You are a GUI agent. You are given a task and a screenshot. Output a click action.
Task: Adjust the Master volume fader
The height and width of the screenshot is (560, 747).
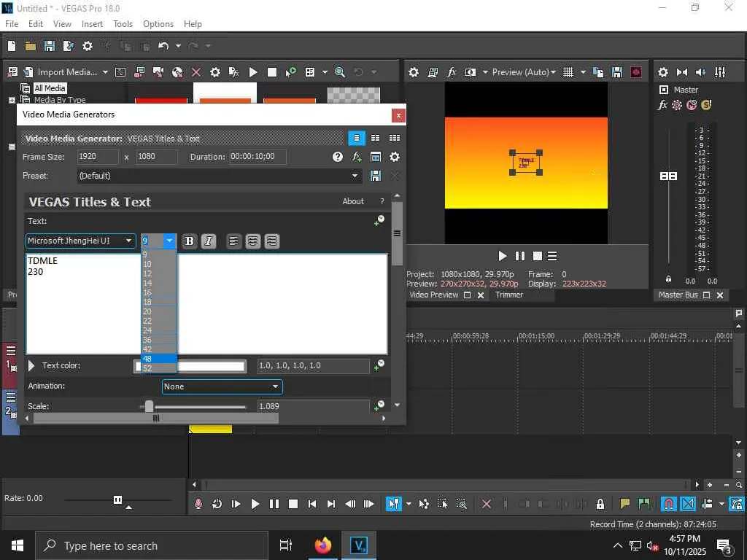tap(668, 176)
